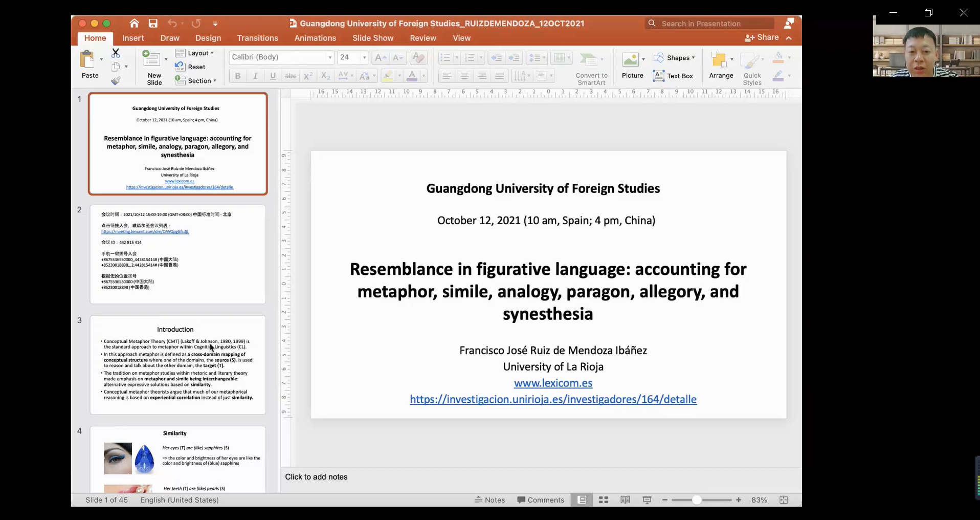Click the Save icon in title bar
Image resolution: width=980 pixels, height=520 pixels.
pos(153,24)
